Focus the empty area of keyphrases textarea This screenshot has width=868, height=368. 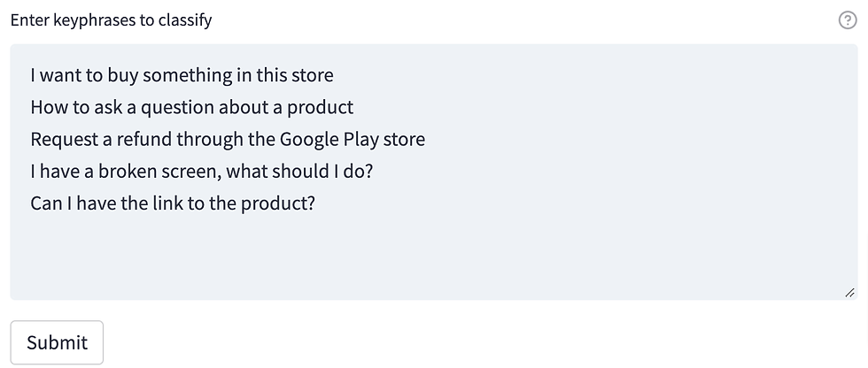coord(433,254)
